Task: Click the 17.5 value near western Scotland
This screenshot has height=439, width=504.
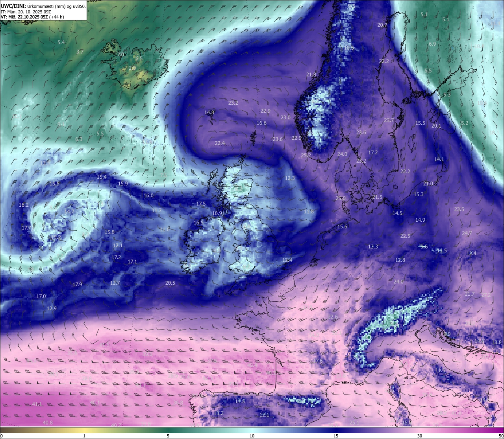Action: tap(201, 204)
